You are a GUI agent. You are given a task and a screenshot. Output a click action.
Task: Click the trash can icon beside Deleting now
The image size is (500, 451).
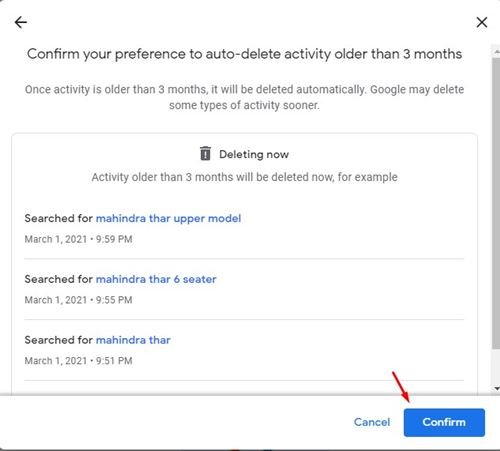point(205,153)
